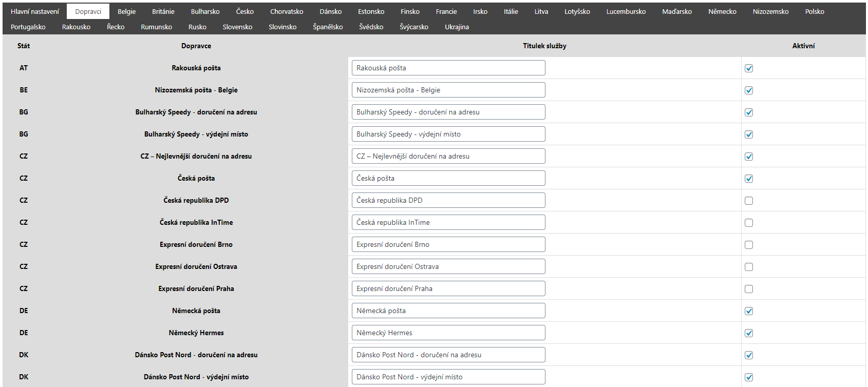The height and width of the screenshot is (387, 868).
Task: Select the Nizozemsko tab
Action: (771, 11)
